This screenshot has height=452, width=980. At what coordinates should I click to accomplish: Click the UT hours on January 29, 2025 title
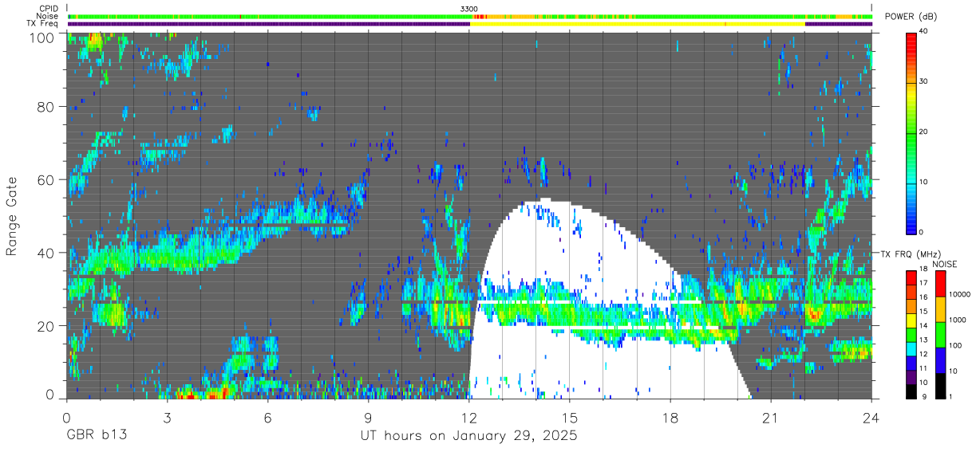(468, 436)
